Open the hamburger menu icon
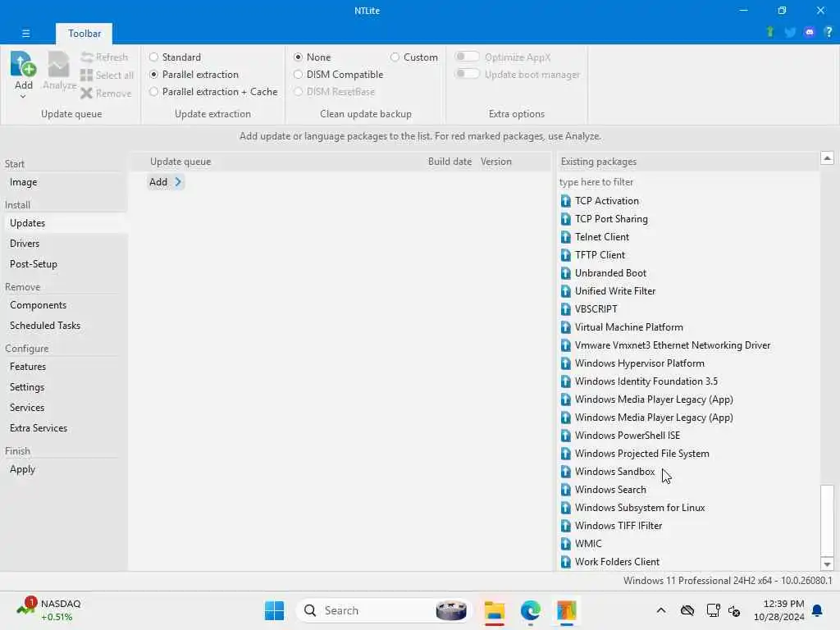Screen dimensions: 840x630 tap(25, 33)
